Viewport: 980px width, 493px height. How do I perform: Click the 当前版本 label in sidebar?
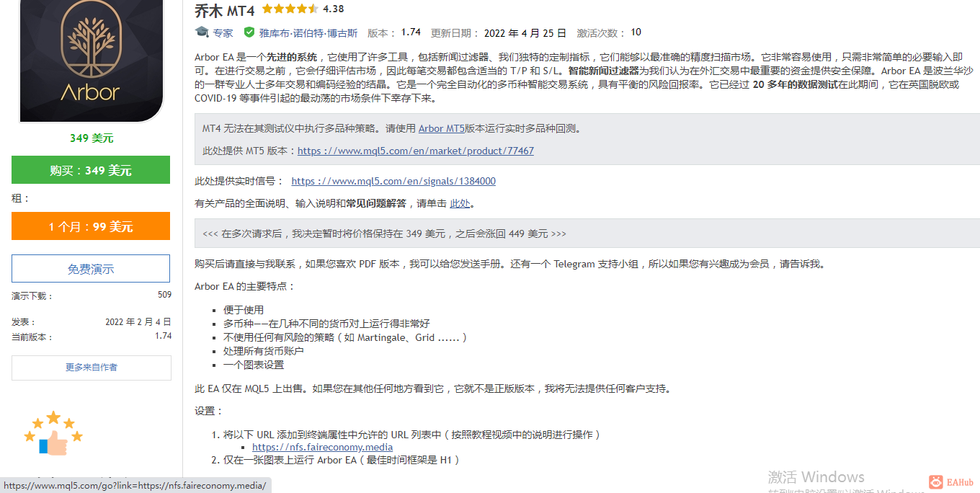coord(32,337)
